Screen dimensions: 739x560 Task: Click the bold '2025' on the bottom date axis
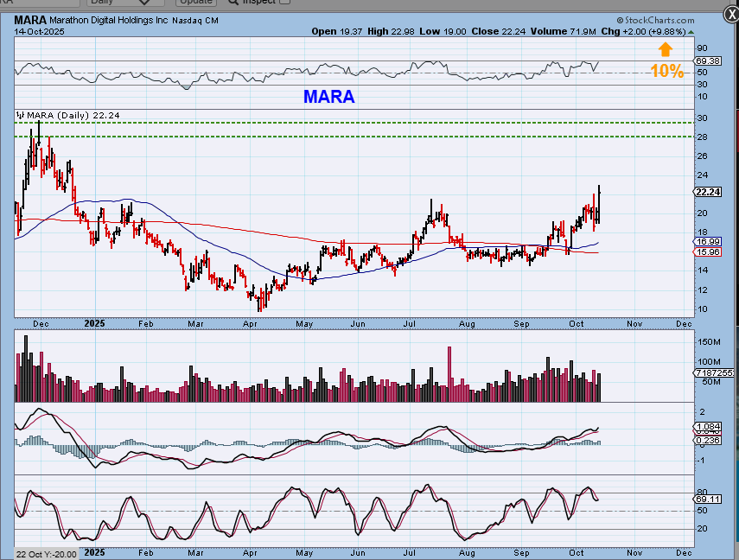click(x=94, y=552)
